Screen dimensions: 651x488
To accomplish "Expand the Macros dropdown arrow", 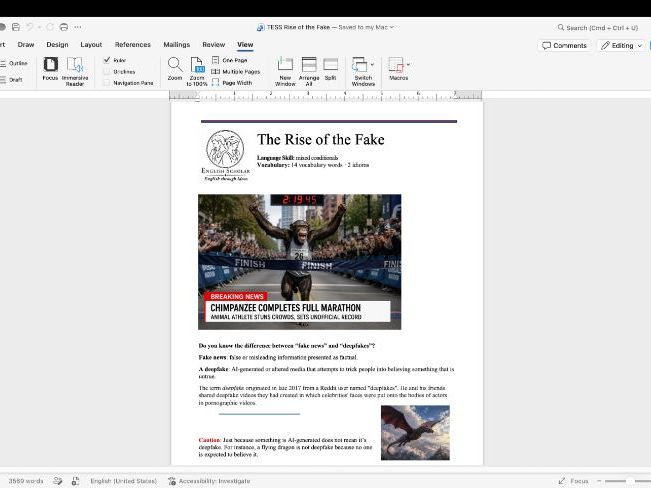I will (x=408, y=65).
